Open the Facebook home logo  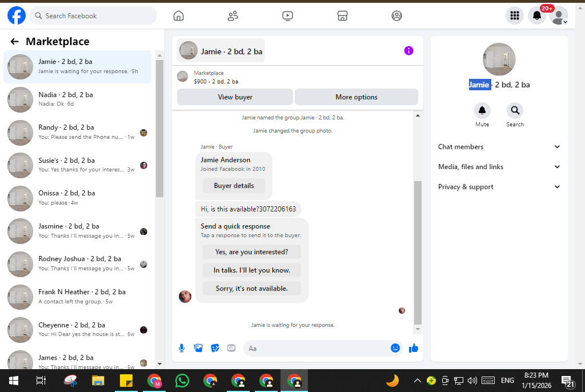click(17, 15)
